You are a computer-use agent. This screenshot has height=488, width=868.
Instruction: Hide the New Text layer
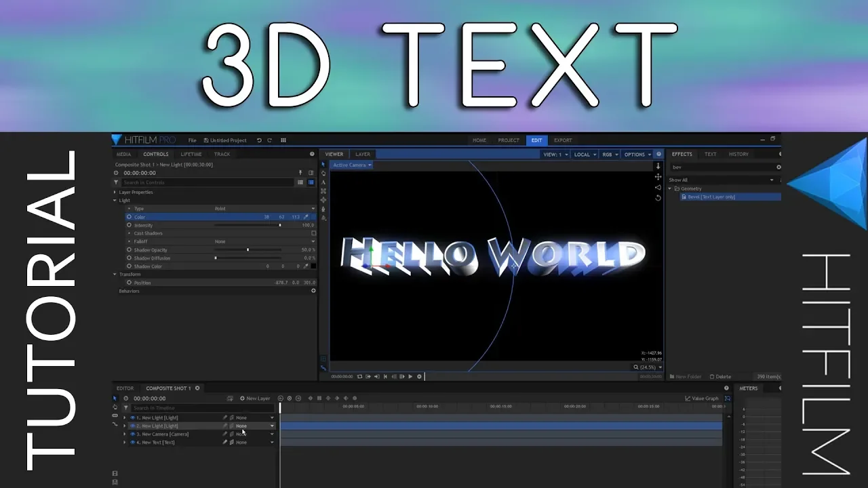(x=132, y=442)
